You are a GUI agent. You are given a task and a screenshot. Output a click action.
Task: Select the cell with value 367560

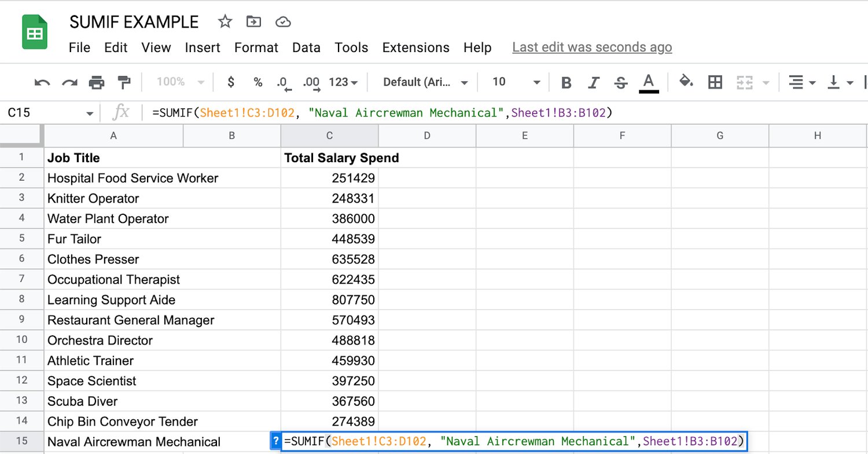coord(329,401)
